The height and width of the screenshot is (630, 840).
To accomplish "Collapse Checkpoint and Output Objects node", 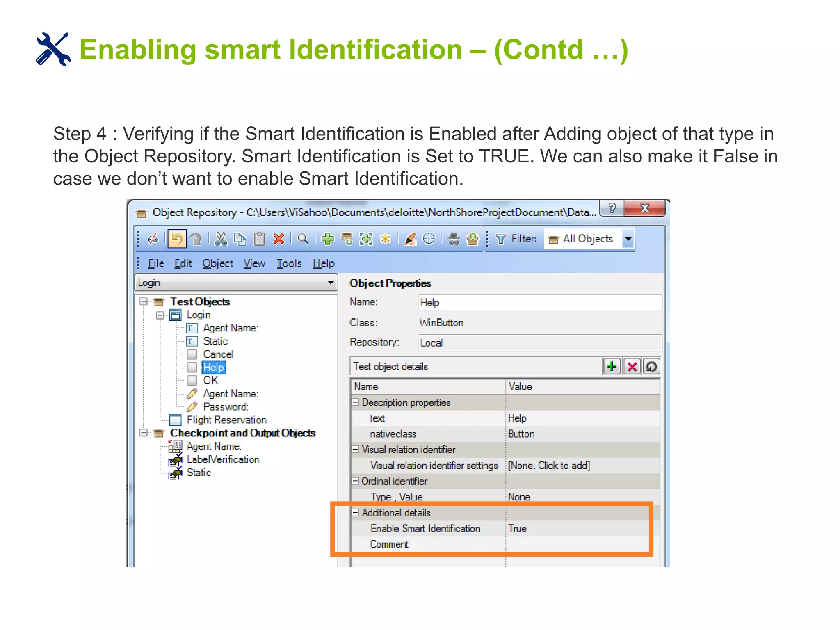I will 144,433.
